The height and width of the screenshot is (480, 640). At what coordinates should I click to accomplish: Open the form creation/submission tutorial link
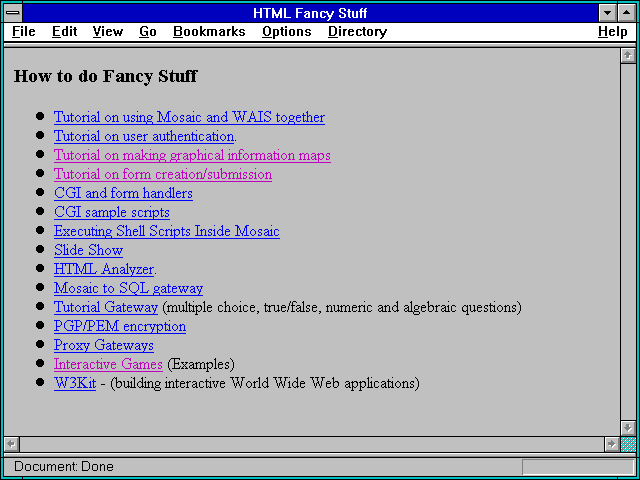click(163, 174)
